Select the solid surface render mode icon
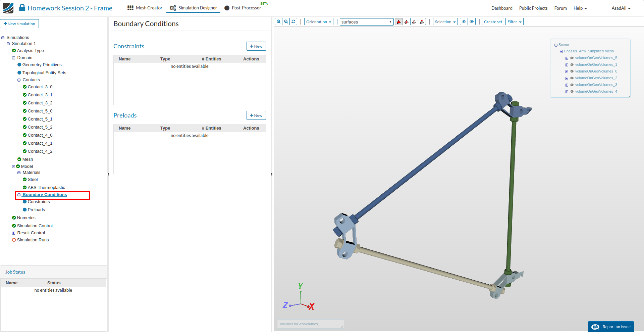The width and height of the screenshot is (644, 332). pyautogui.click(x=399, y=22)
